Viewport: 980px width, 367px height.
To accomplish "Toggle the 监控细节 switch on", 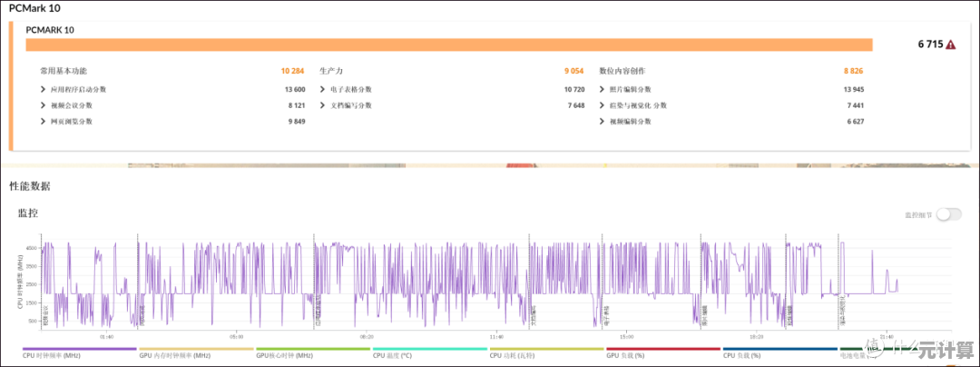I will pyautogui.click(x=948, y=214).
